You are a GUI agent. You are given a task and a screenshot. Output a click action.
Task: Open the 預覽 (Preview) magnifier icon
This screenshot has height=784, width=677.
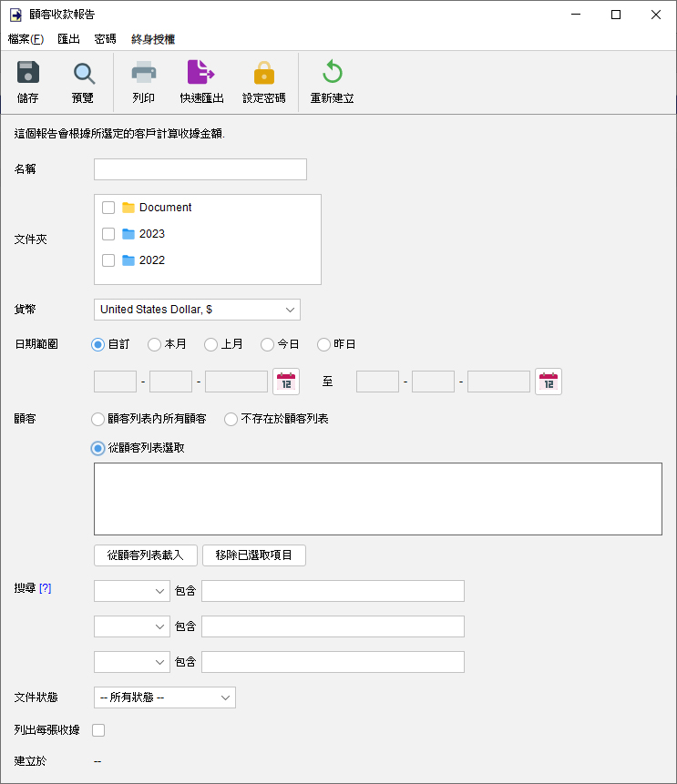(x=84, y=73)
